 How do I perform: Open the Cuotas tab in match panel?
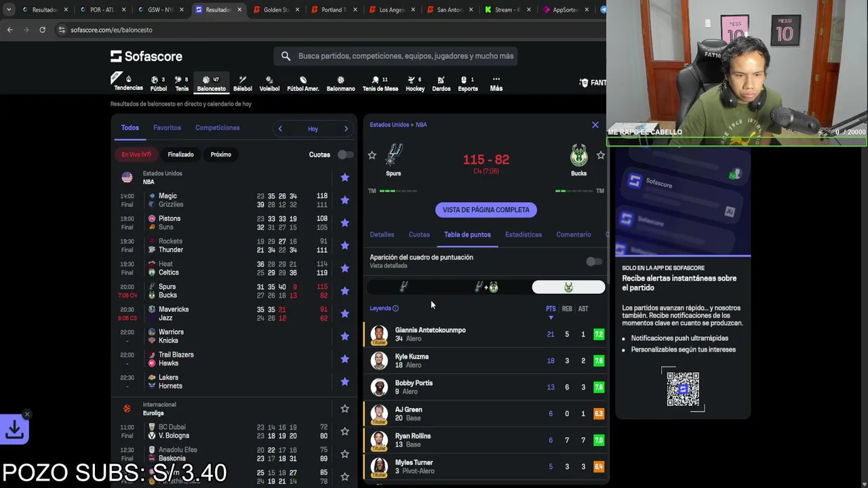coord(419,235)
